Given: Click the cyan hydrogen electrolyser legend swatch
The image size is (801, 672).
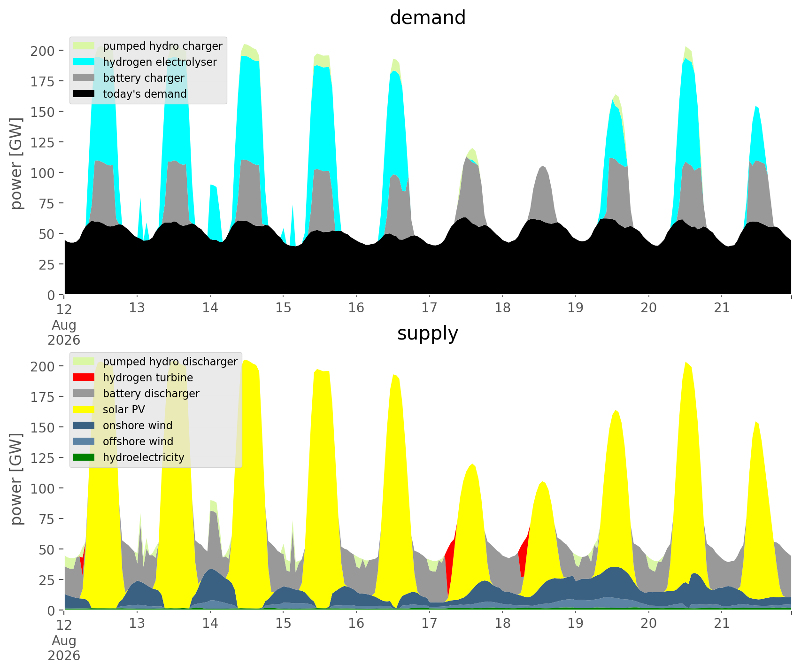Looking at the screenshot, I should point(85,62).
